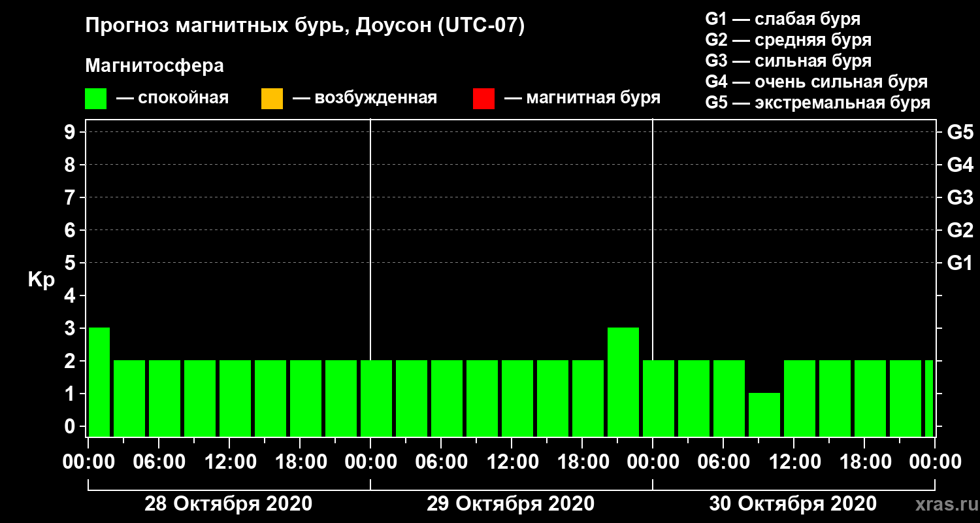Click the 'Kp' axis title
Image resolution: width=980 pixels, height=523 pixels.
[41, 279]
